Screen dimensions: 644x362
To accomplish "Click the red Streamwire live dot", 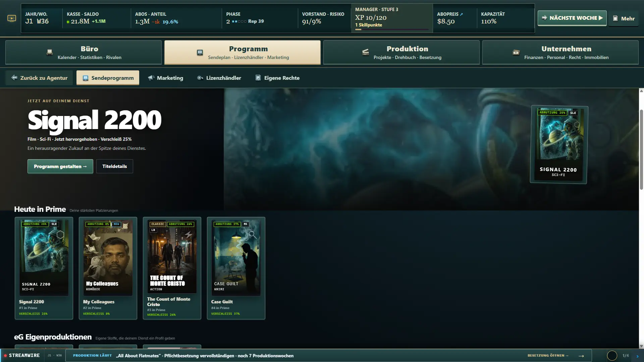I will coord(5,355).
